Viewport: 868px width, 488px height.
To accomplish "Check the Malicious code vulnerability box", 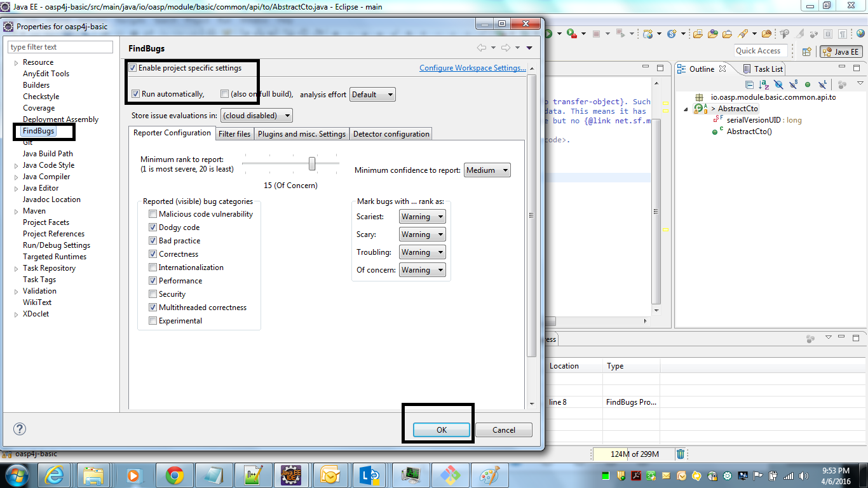I will (x=153, y=214).
